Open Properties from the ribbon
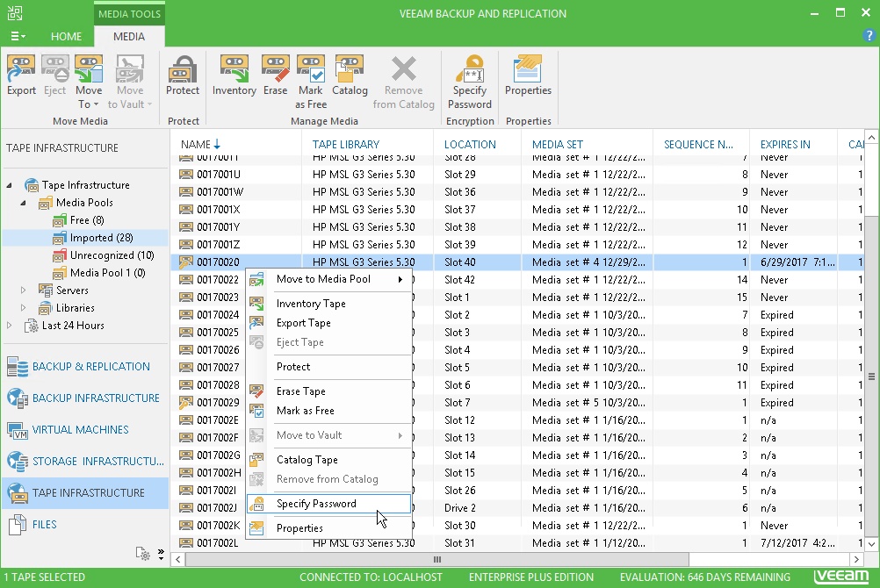 (x=528, y=75)
